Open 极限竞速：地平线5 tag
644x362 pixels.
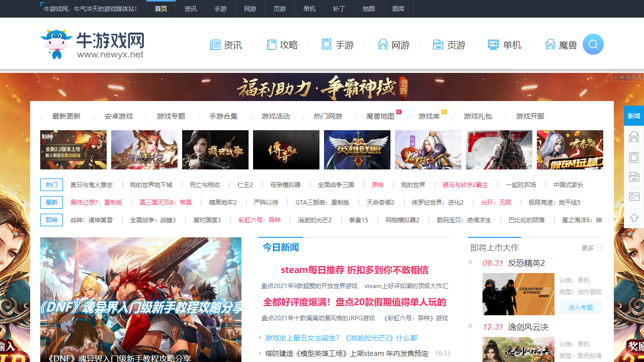[x=554, y=203]
